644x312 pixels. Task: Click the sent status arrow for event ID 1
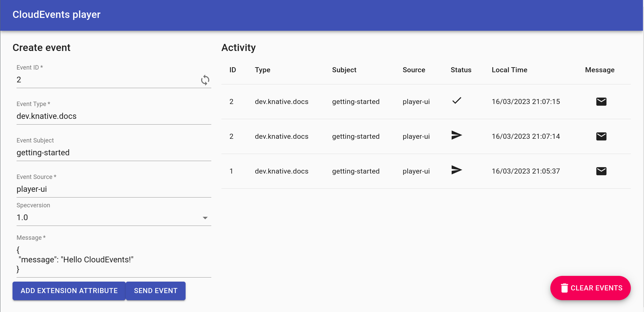click(x=456, y=171)
